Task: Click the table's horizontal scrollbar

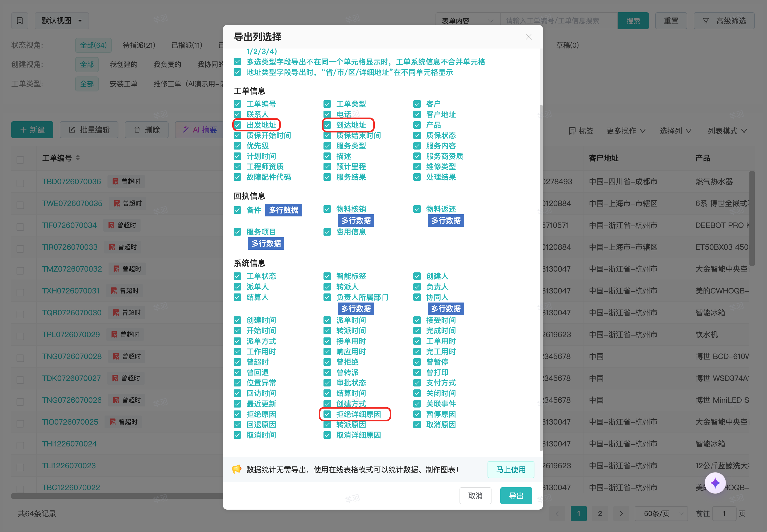Action: point(117,496)
